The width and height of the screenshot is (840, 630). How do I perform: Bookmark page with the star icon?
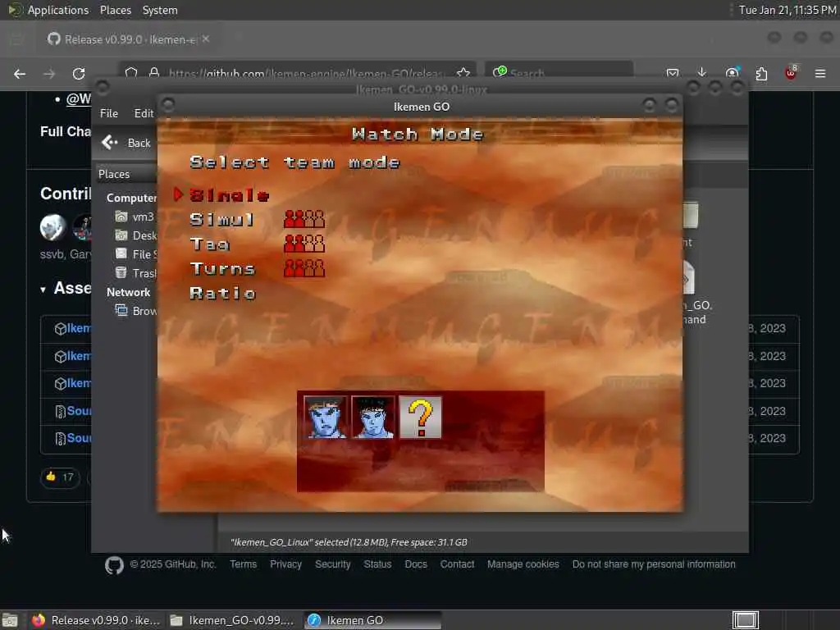pos(463,73)
